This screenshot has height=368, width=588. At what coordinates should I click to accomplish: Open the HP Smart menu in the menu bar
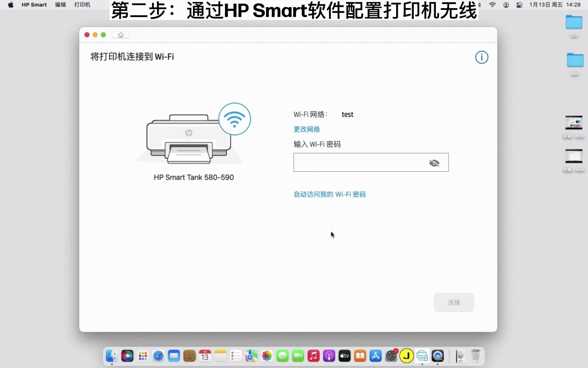34,5
